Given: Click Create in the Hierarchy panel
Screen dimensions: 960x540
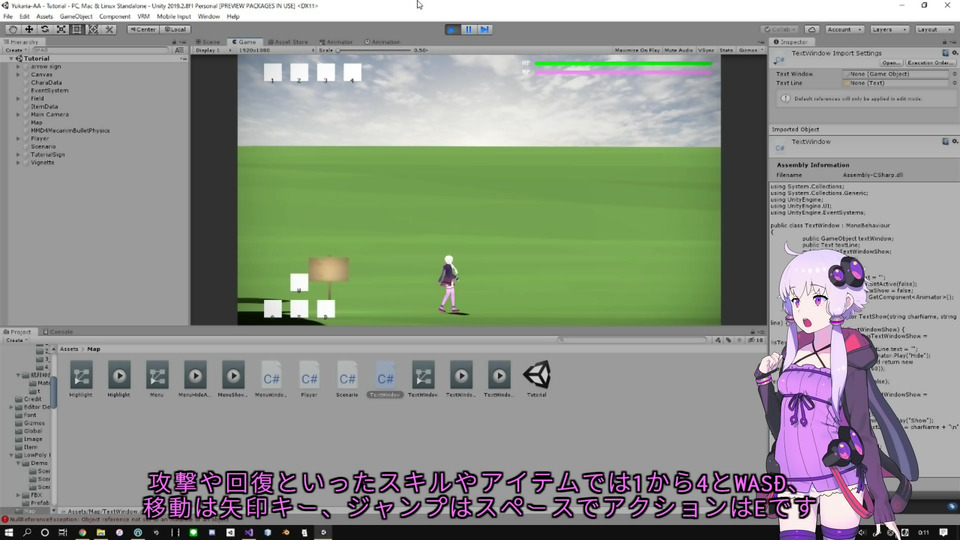Looking at the screenshot, I should [x=15, y=50].
